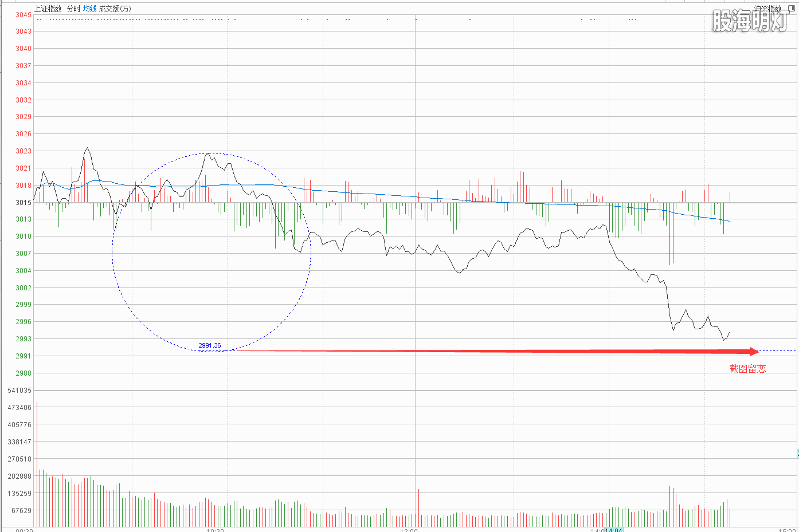Click the 541035 volume axis value
This screenshot has height=532, width=799.
coord(19,391)
